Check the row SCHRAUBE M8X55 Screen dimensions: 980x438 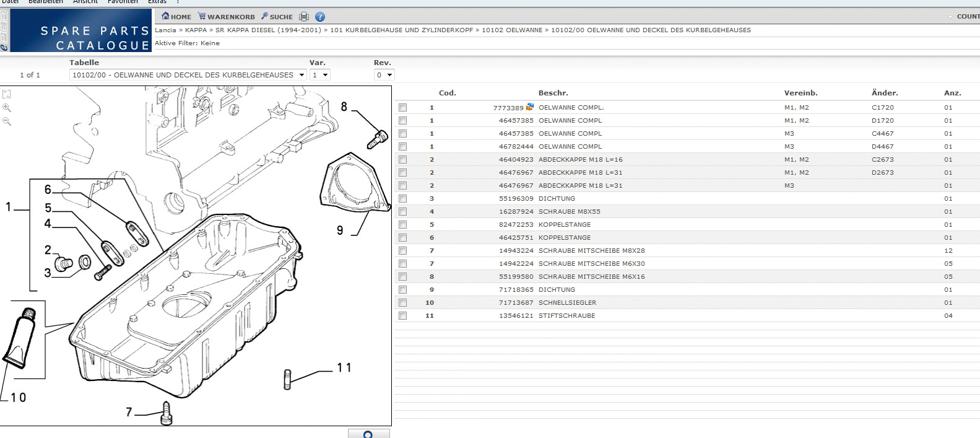[403, 212]
